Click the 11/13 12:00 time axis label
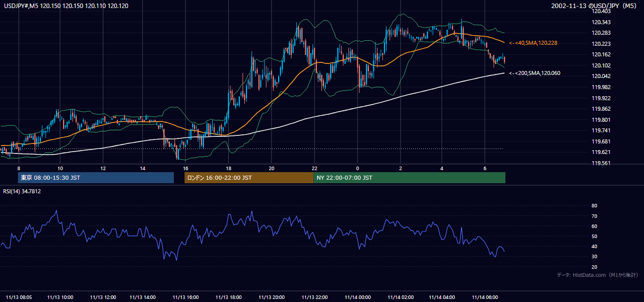Screen dimensions: 644x302 tap(103, 297)
